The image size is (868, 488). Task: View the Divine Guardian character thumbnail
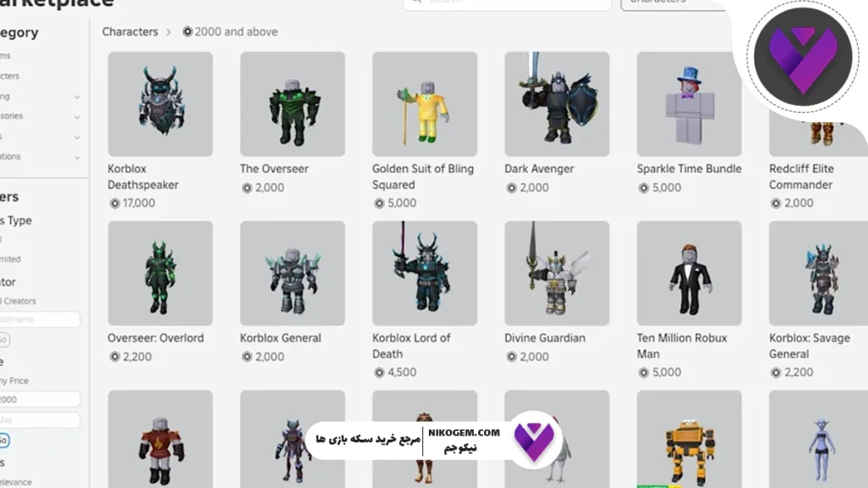pos(557,274)
